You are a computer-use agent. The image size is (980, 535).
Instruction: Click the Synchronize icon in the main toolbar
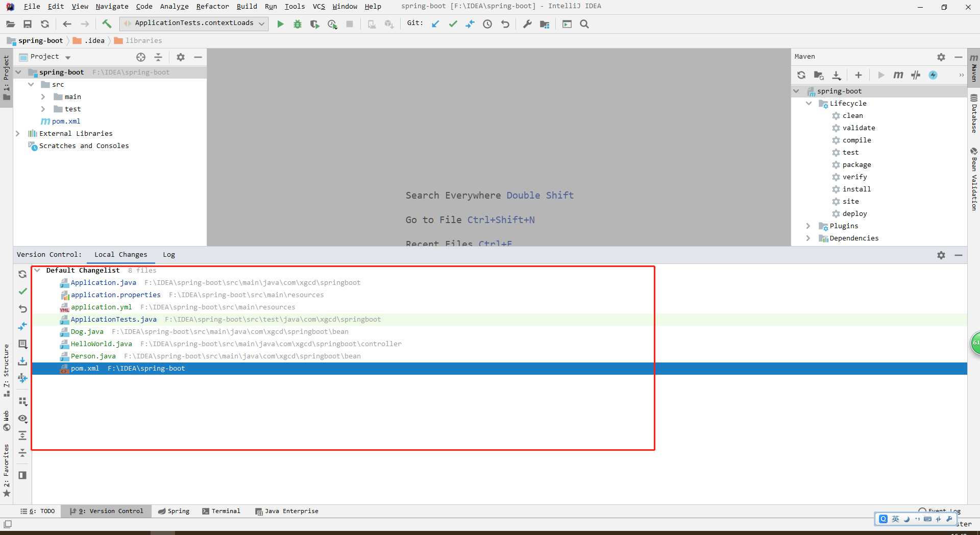point(45,24)
